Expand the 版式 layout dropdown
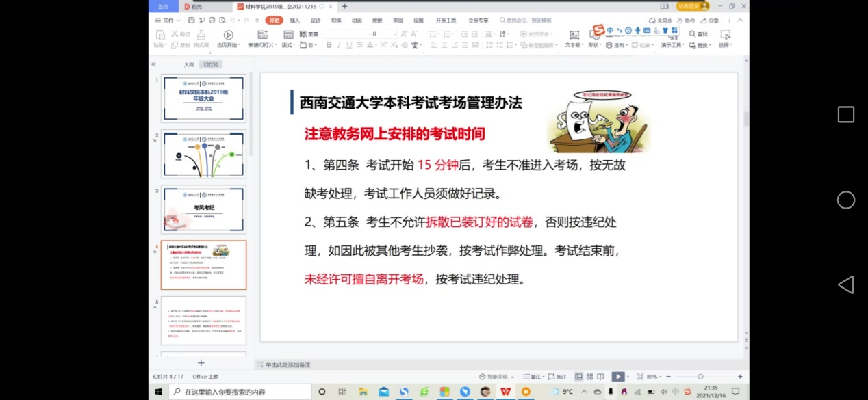Screen dimensions: 868x400 (x=288, y=45)
